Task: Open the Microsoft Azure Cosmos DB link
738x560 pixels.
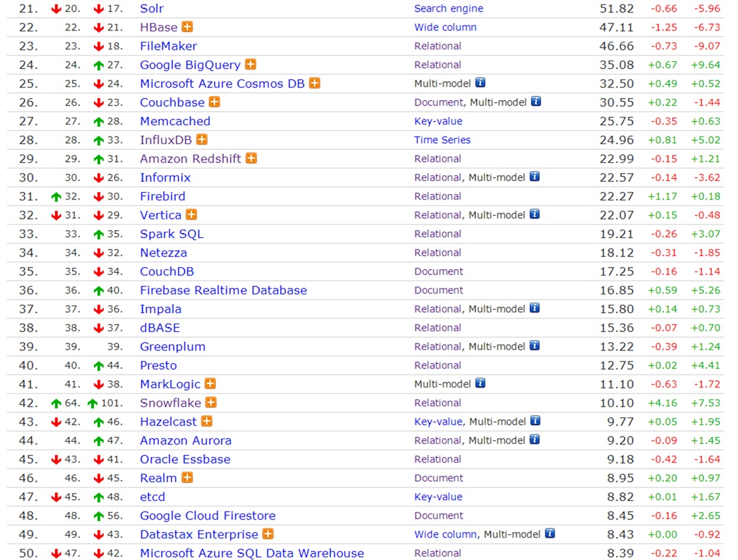Action: [222, 83]
